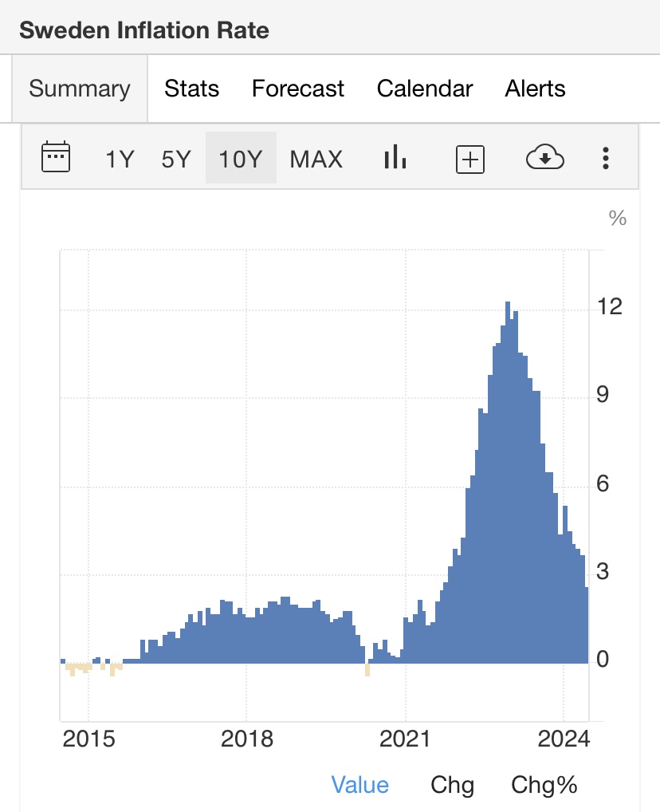Switch chart to MAX time range

316,159
